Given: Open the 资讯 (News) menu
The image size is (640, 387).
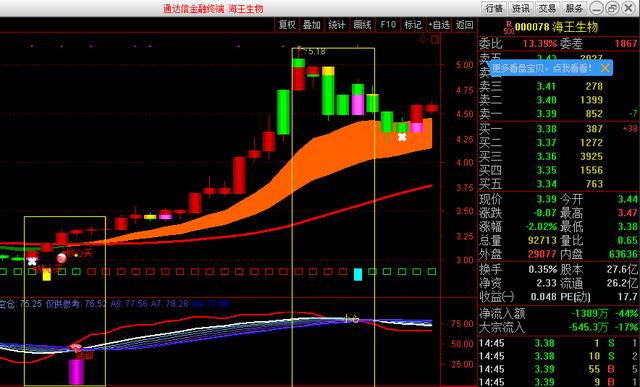Looking at the screenshot, I should pos(521,8).
